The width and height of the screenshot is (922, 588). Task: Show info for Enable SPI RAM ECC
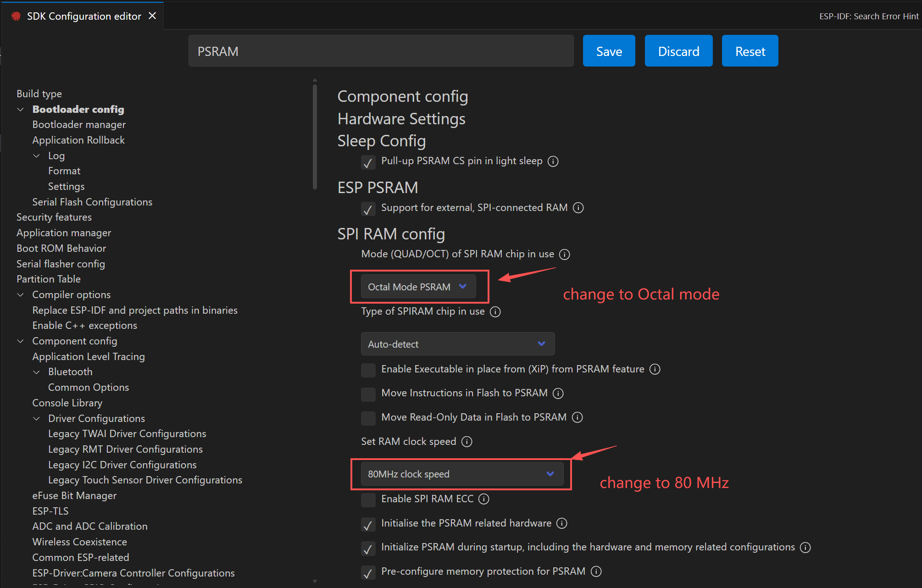(484, 499)
